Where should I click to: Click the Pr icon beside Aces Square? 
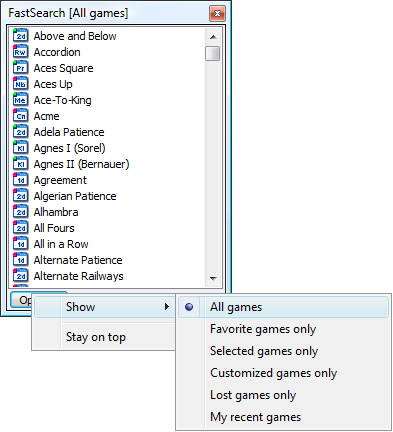[20, 68]
